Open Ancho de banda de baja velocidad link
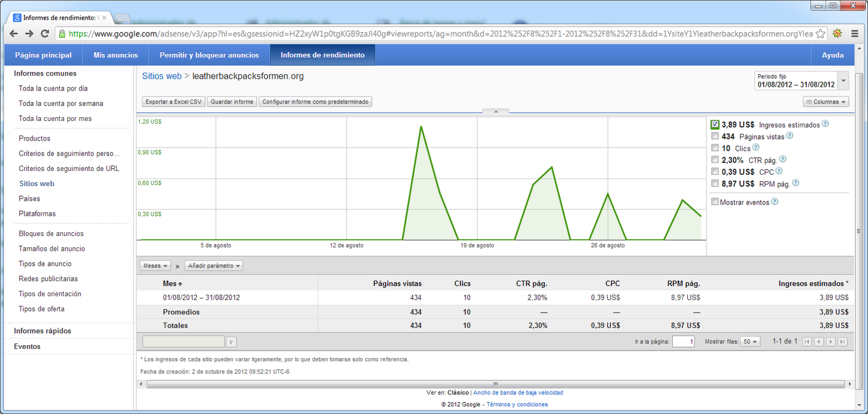This screenshot has height=414, width=868. tap(518, 393)
